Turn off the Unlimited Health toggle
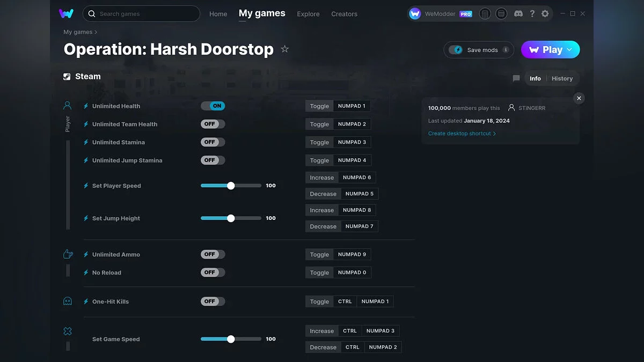 click(213, 106)
